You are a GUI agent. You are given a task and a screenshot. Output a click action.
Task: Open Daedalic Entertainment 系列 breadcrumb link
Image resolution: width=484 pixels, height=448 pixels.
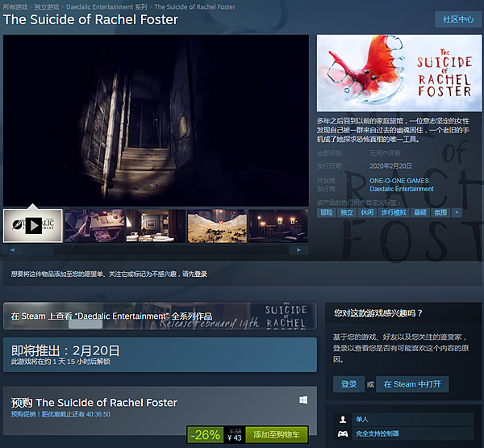point(106,6)
